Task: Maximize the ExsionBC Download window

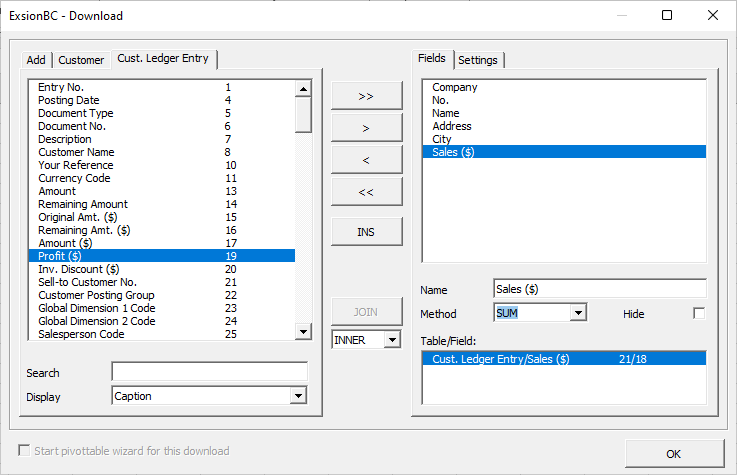Action: (666, 15)
